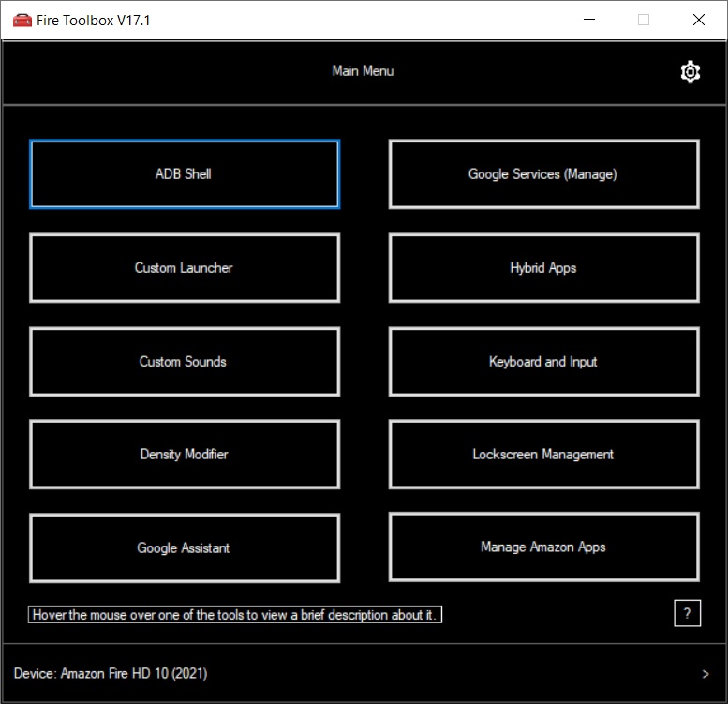Screen dimensions: 728x704
Task: Open Keyboard and Input settings
Action: pos(543,362)
